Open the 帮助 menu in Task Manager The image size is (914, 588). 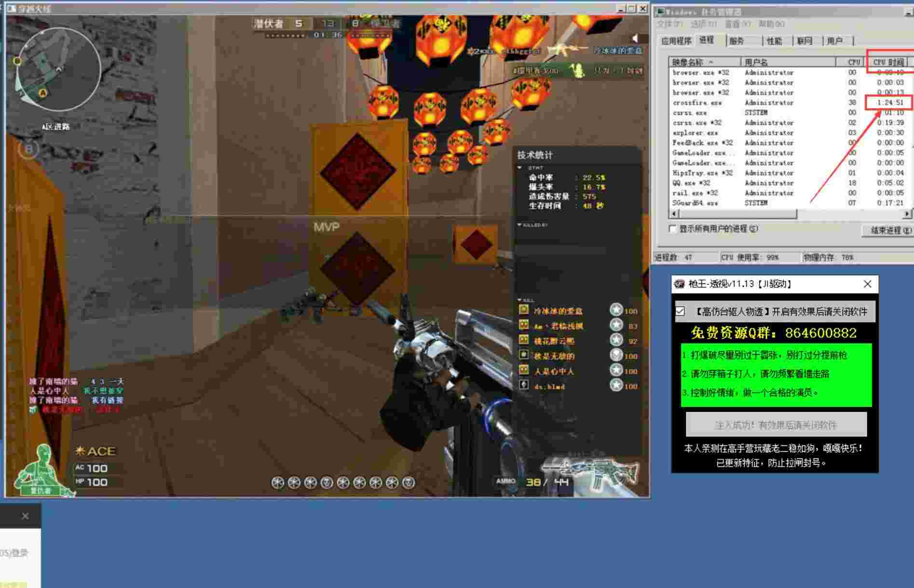771,24
